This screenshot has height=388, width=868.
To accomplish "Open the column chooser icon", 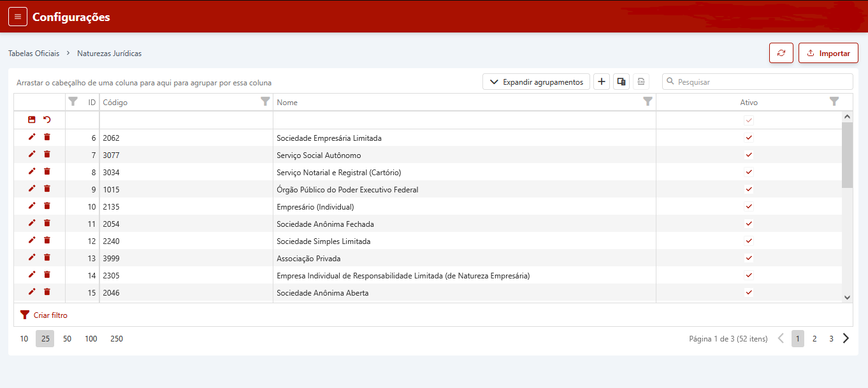I will tap(621, 82).
